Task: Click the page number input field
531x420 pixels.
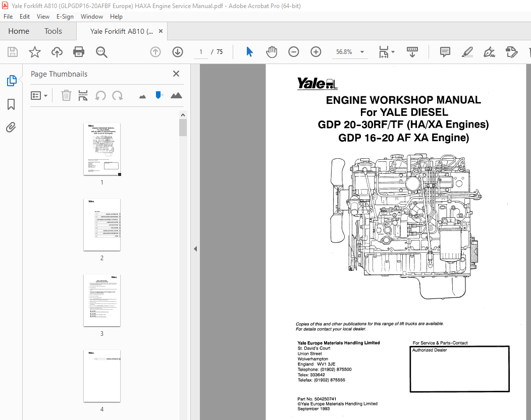Action: (201, 52)
